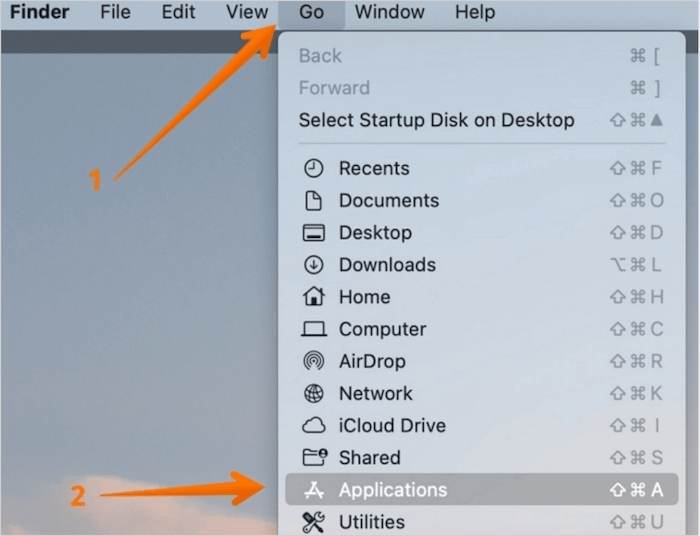Open the Window menu
Image resolution: width=700 pixels, height=536 pixels.
pyautogui.click(x=389, y=13)
